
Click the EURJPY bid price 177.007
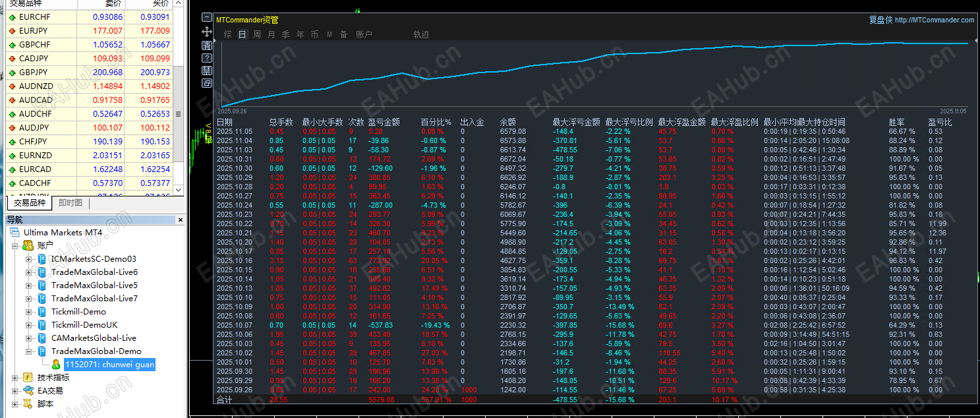coord(107,31)
